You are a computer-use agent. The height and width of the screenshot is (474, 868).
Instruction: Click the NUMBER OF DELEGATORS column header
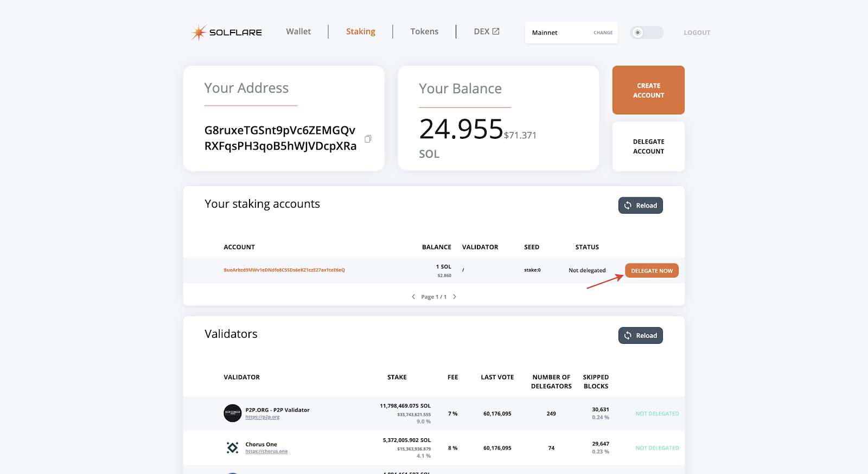coord(551,382)
